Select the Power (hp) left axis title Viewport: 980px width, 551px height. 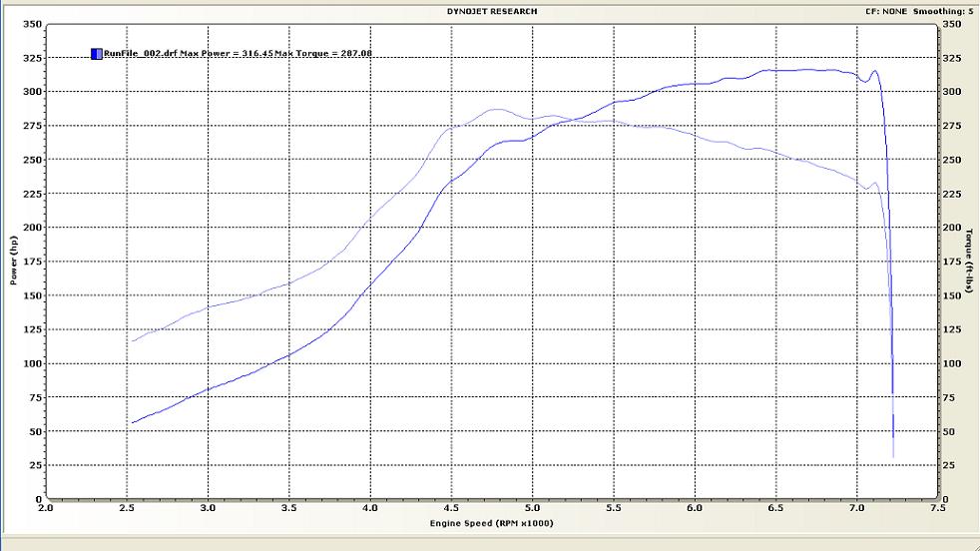[14, 262]
